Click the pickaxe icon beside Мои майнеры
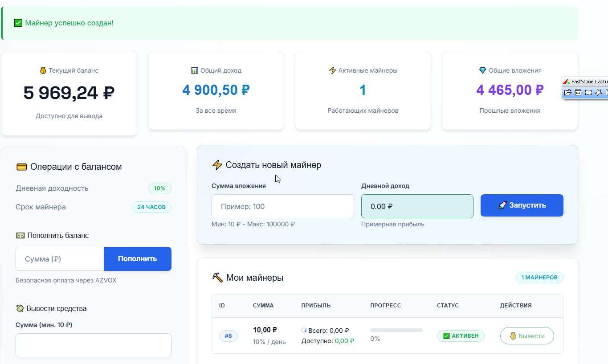 tap(217, 278)
